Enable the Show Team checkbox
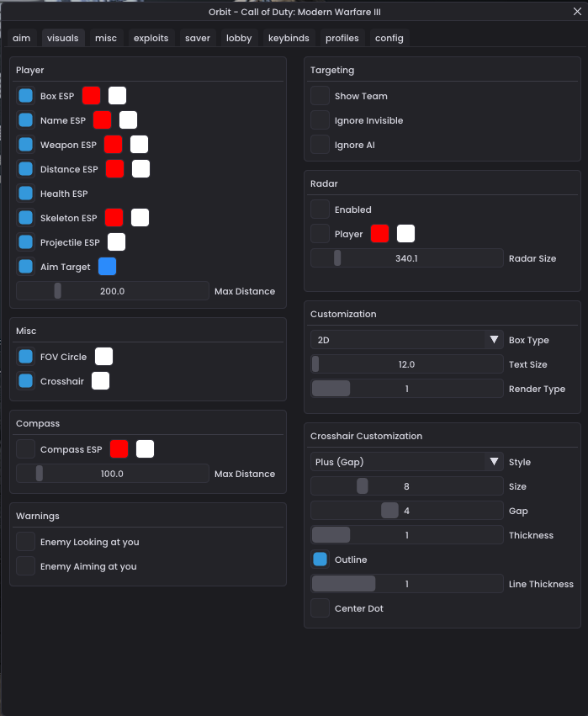Screen dimensions: 588x716 click(320, 96)
